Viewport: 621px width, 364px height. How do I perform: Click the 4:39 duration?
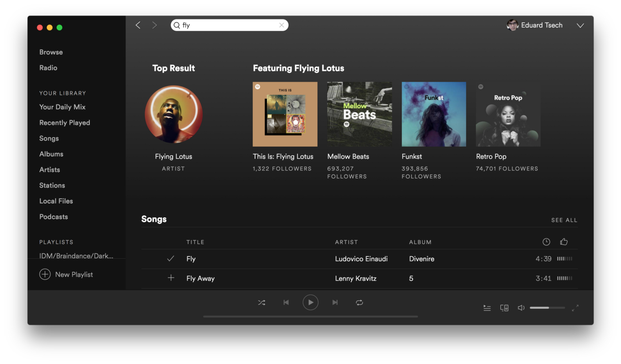tap(543, 259)
